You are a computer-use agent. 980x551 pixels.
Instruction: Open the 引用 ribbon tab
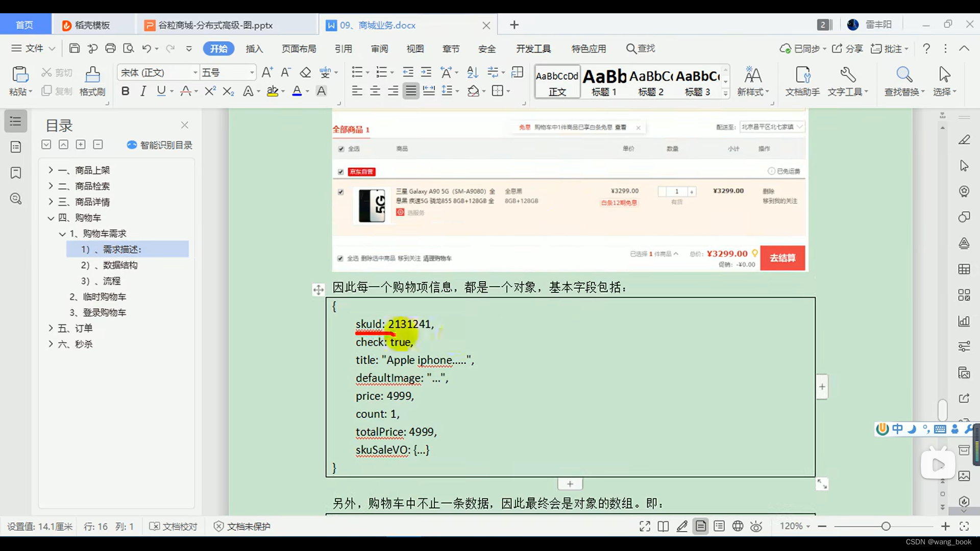[x=344, y=48]
